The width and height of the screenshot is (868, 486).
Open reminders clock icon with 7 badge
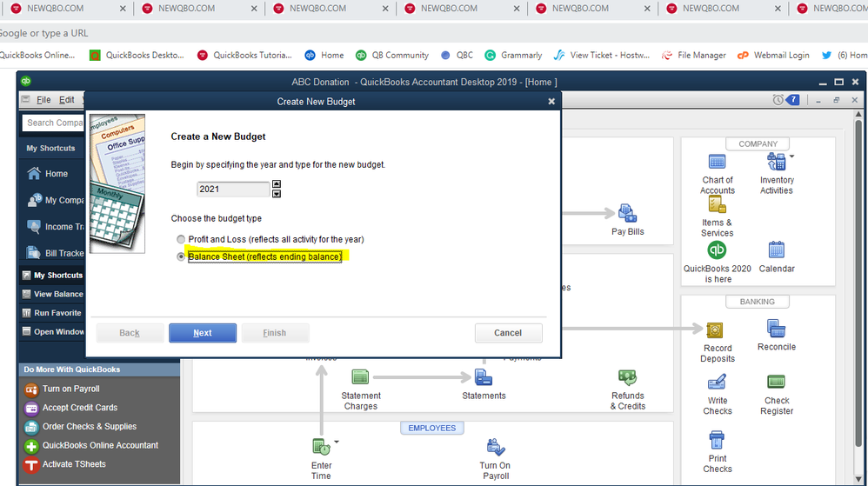[786, 100]
